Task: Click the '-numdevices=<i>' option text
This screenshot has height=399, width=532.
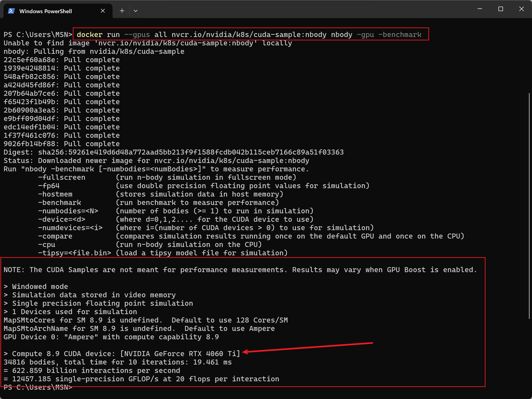Action: (x=70, y=228)
